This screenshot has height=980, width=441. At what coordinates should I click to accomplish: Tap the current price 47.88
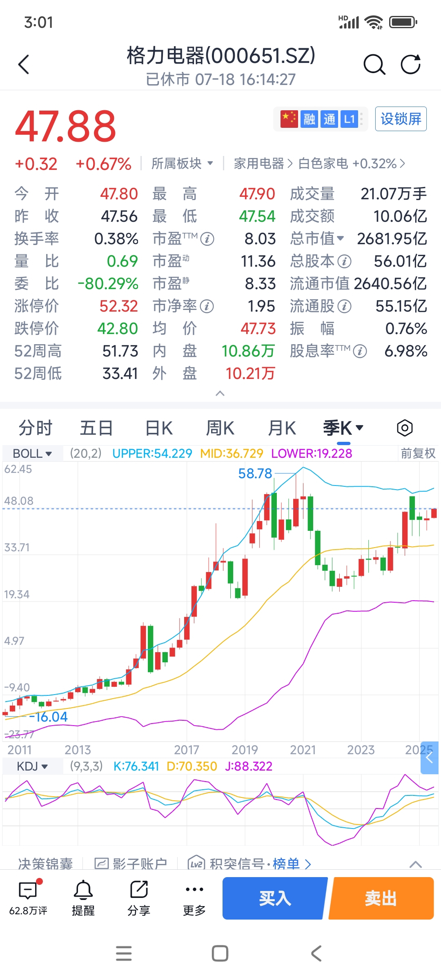tap(66, 126)
